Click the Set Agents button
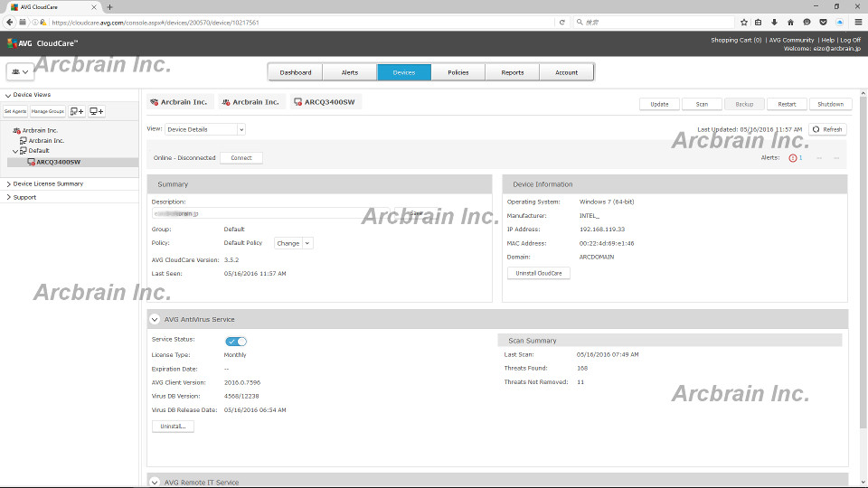The image size is (868, 488). click(x=15, y=111)
